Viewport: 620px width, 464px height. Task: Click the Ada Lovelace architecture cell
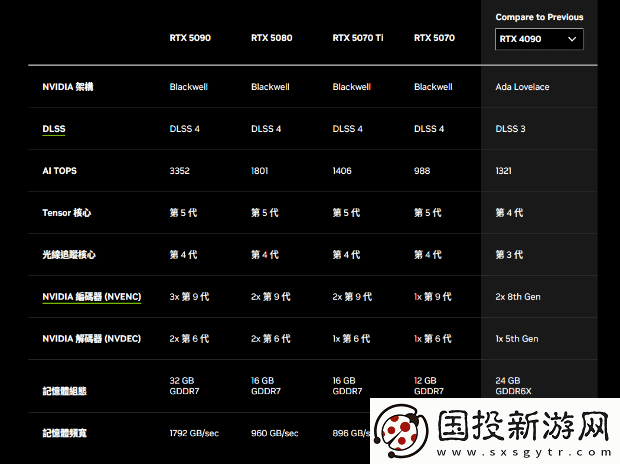[x=522, y=87]
